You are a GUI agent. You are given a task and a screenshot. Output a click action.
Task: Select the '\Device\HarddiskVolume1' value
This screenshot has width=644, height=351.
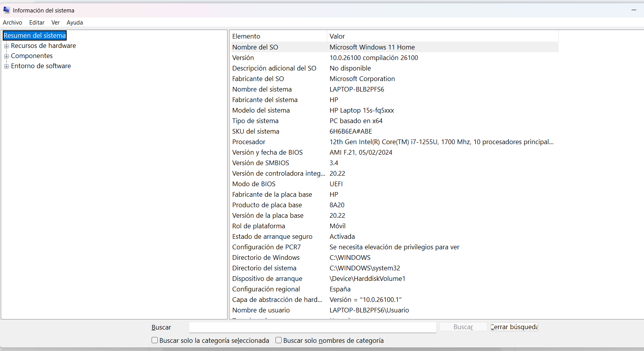point(367,279)
